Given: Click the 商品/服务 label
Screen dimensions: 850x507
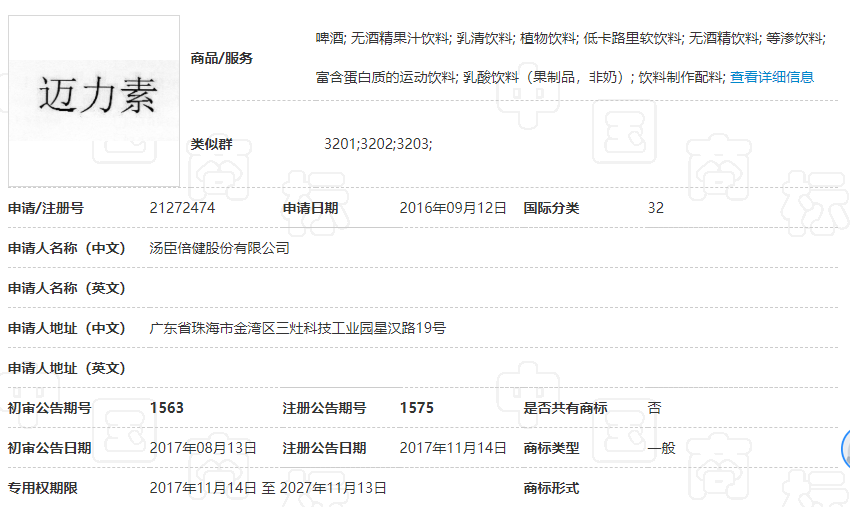Looking at the screenshot, I should click(221, 58).
